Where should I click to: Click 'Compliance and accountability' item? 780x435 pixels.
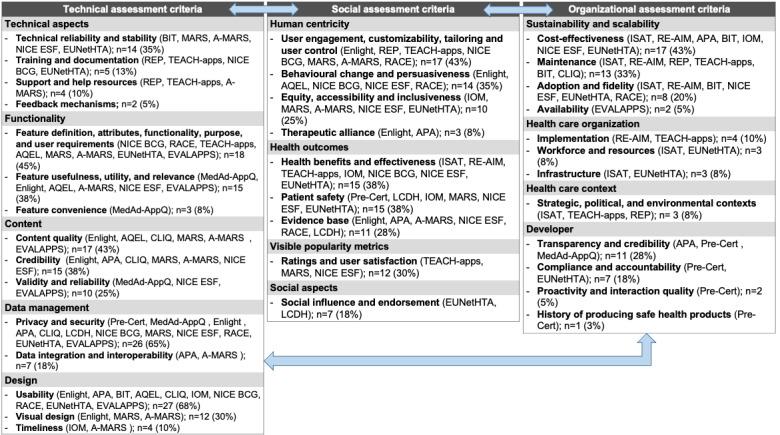click(608, 267)
